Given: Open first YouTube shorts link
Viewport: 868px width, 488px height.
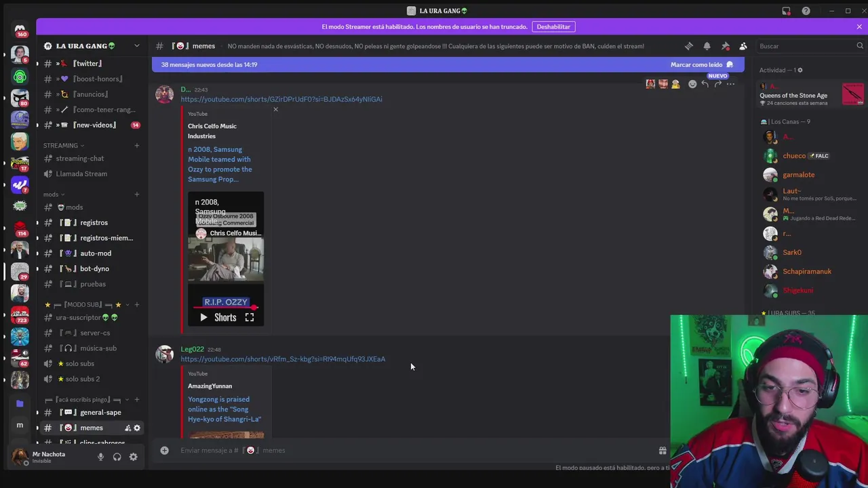Looking at the screenshot, I should click(x=281, y=99).
